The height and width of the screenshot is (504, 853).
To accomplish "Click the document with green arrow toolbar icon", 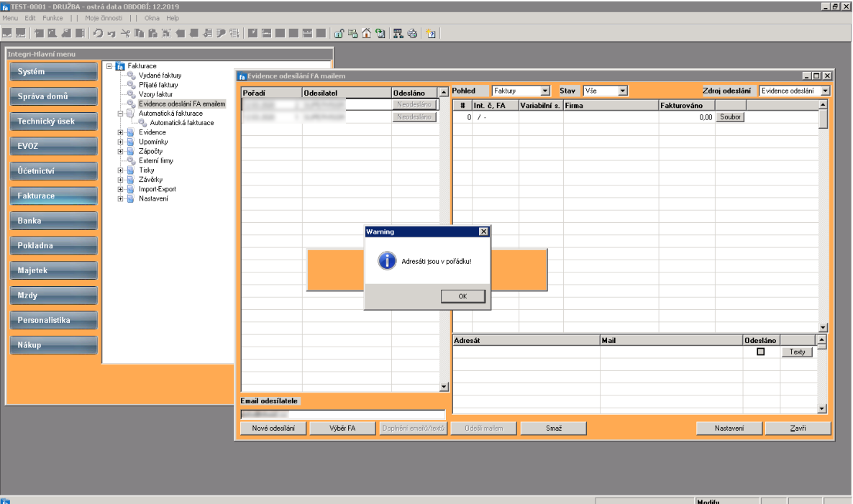I will click(380, 33).
